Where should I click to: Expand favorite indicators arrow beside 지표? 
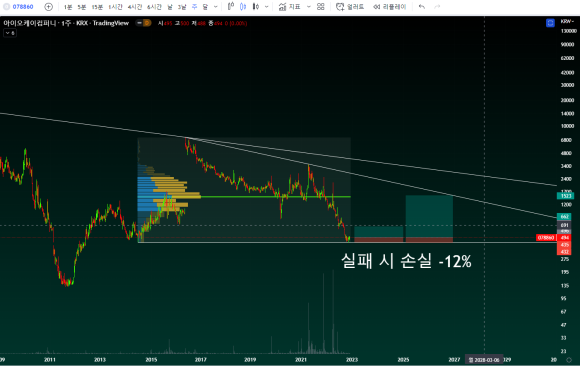(x=309, y=7)
